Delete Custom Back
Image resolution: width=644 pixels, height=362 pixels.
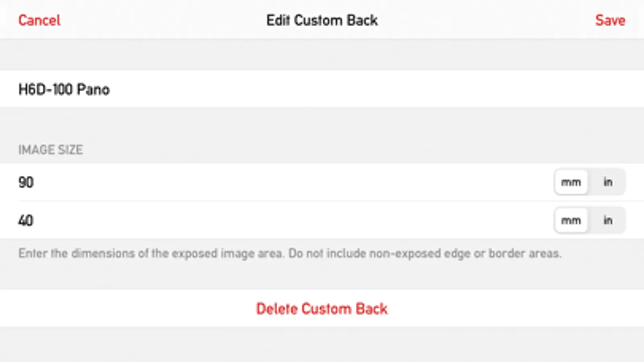point(321,309)
